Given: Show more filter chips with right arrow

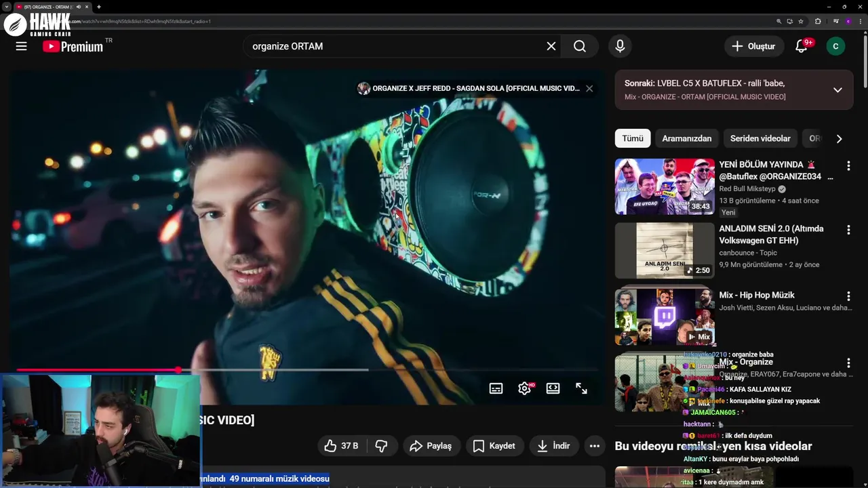Looking at the screenshot, I should (x=839, y=138).
